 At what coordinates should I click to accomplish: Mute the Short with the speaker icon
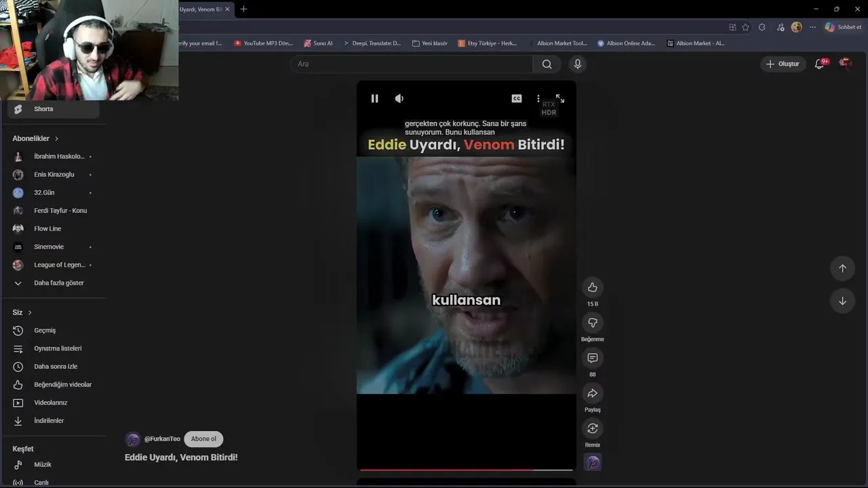pos(399,98)
